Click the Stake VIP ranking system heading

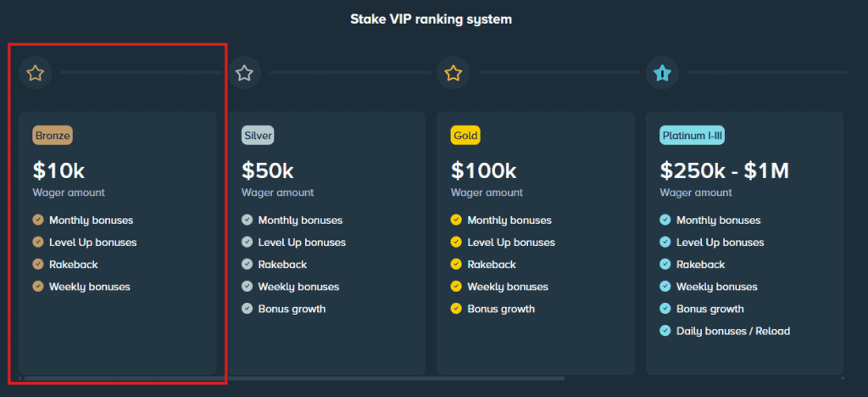pyautogui.click(x=431, y=19)
